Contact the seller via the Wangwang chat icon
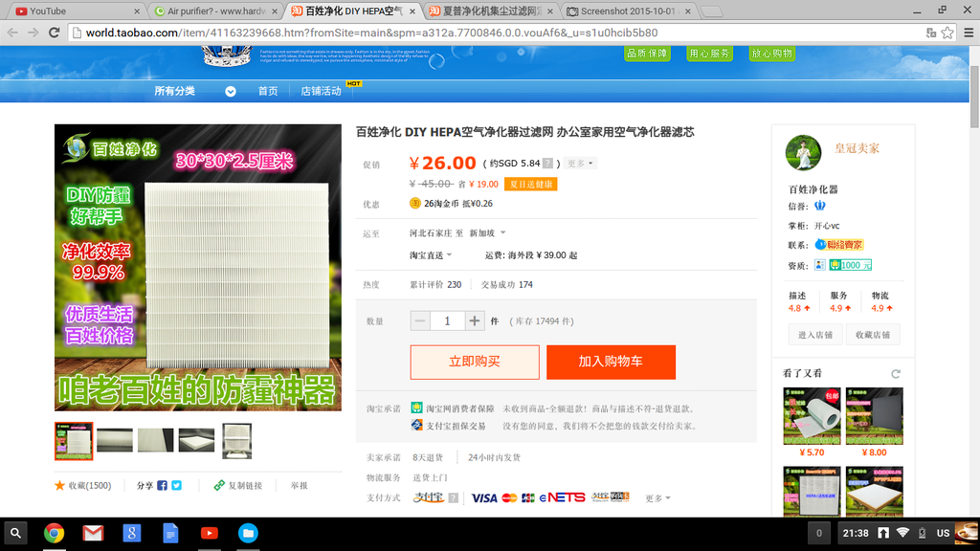980x551 pixels. click(x=820, y=244)
